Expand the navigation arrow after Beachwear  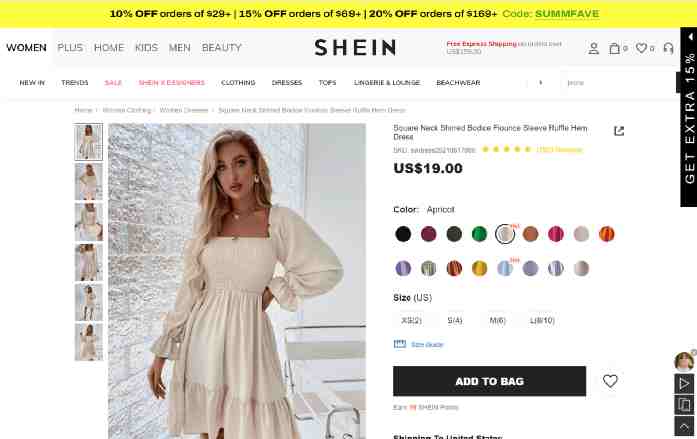pos(541,83)
